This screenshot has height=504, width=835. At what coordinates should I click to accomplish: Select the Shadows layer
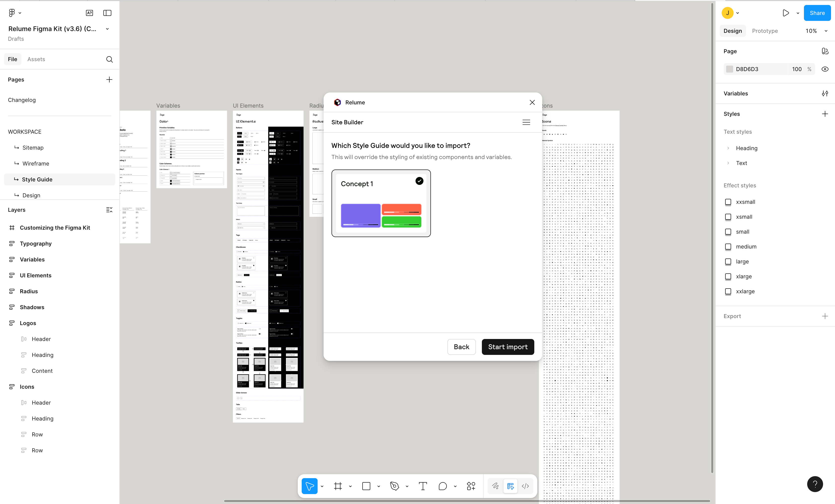coord(32,307)
